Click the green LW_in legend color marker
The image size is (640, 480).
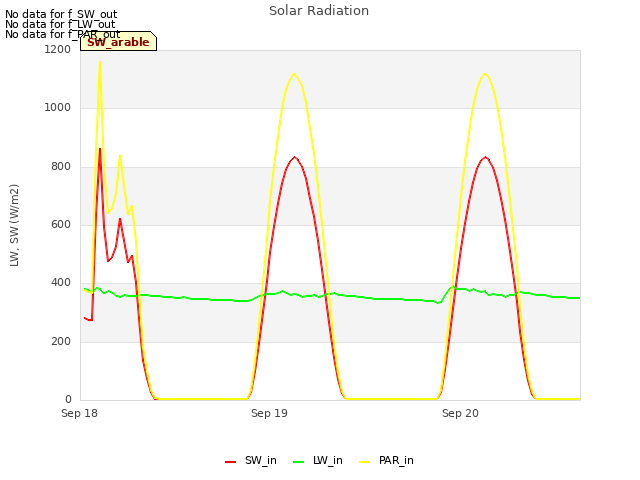point(299,462)
